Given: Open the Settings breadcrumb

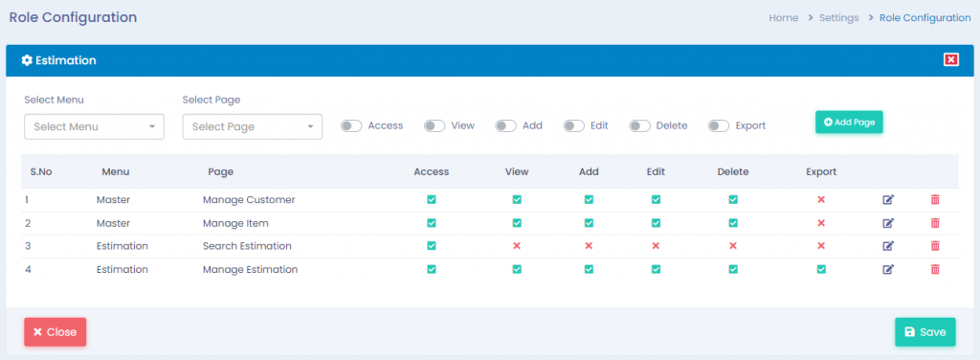Looking at the screenshot, I should [838, 18].
